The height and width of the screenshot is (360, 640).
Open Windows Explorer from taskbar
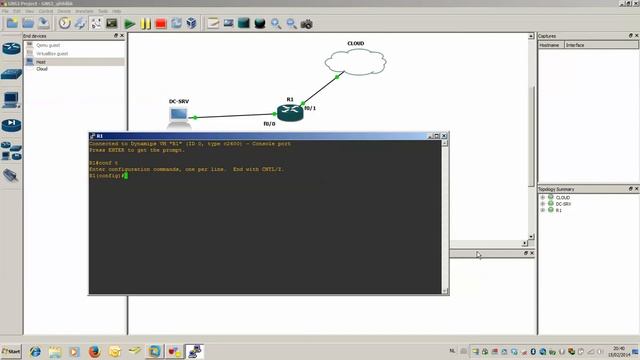pyautogui.click(x=55, y=351)
